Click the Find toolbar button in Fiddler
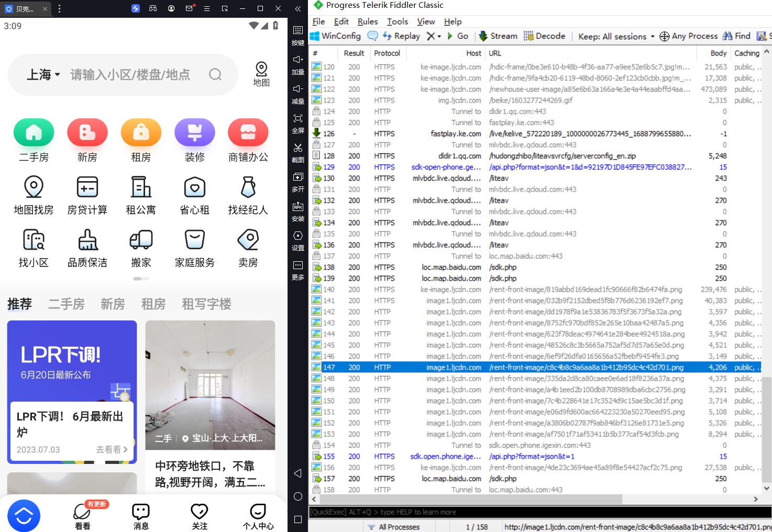Image resolution: width=772 pixels, height=532 pixels. (x=737, y=36)
